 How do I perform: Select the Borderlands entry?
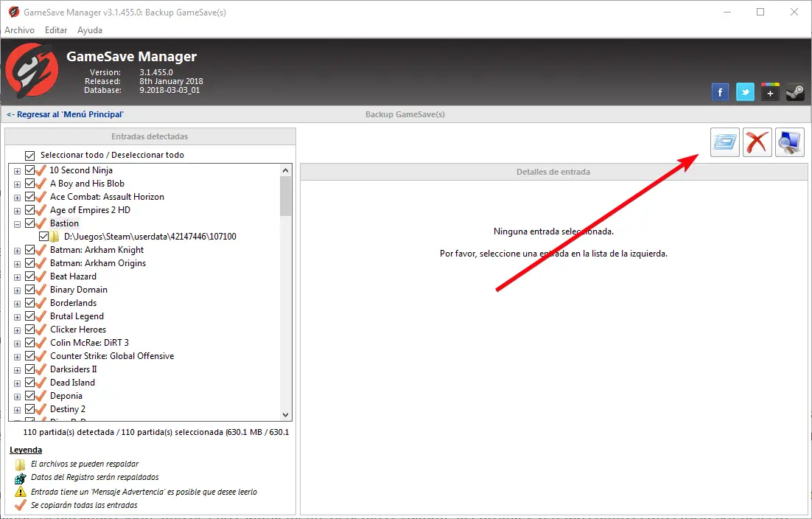[x=73, y=303]
